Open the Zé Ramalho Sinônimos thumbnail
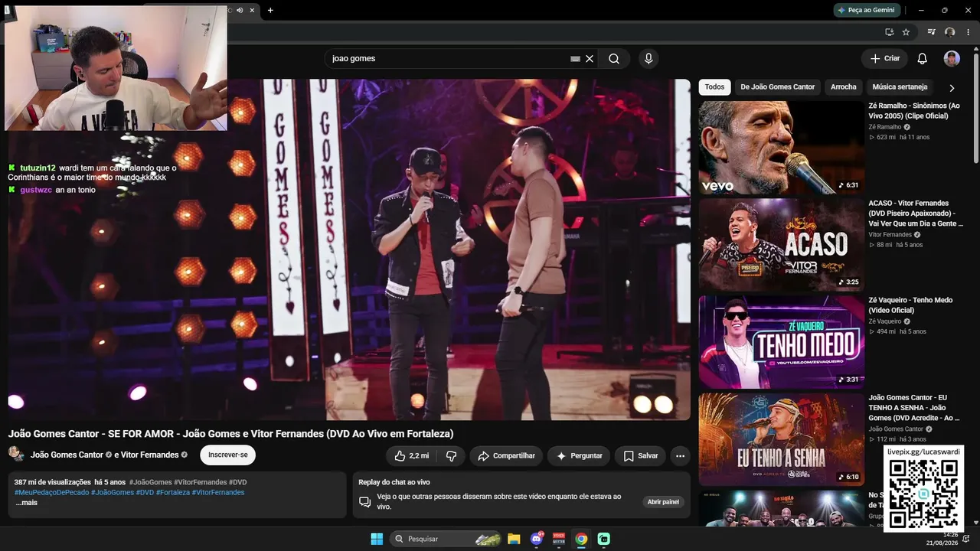The width and height of the screenshot is (980, 551). coord(782,148)
